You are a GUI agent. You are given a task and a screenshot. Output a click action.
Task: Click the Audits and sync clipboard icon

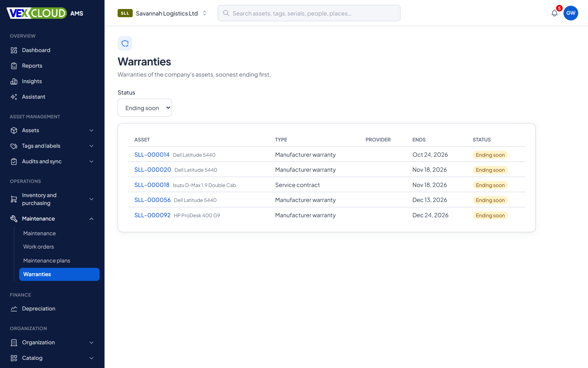tap(14, 161)
